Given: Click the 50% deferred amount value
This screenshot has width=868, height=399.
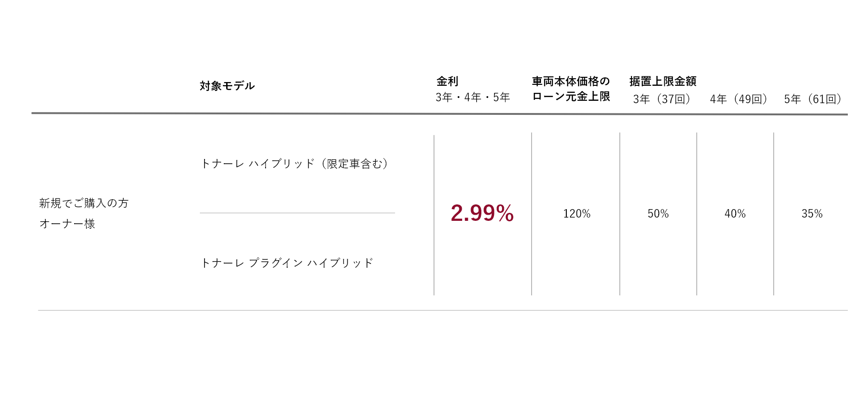Looking at the screenshot, I should pyautogui.click(x=658, y=214).
